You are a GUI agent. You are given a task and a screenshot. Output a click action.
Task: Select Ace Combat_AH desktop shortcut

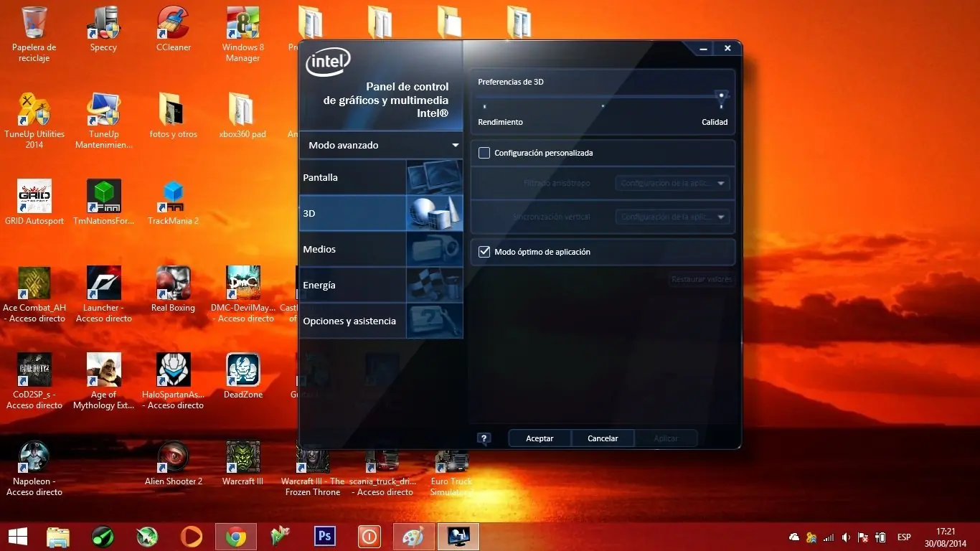pyautogui.click(x=34, y=295)
